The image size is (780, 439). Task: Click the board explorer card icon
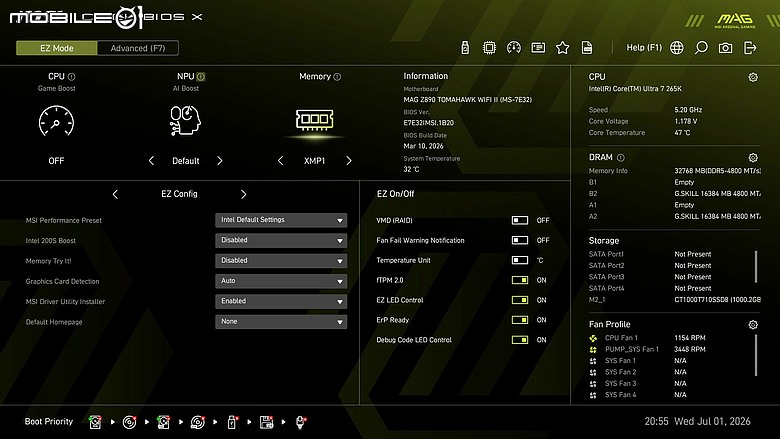click(538, 48)
